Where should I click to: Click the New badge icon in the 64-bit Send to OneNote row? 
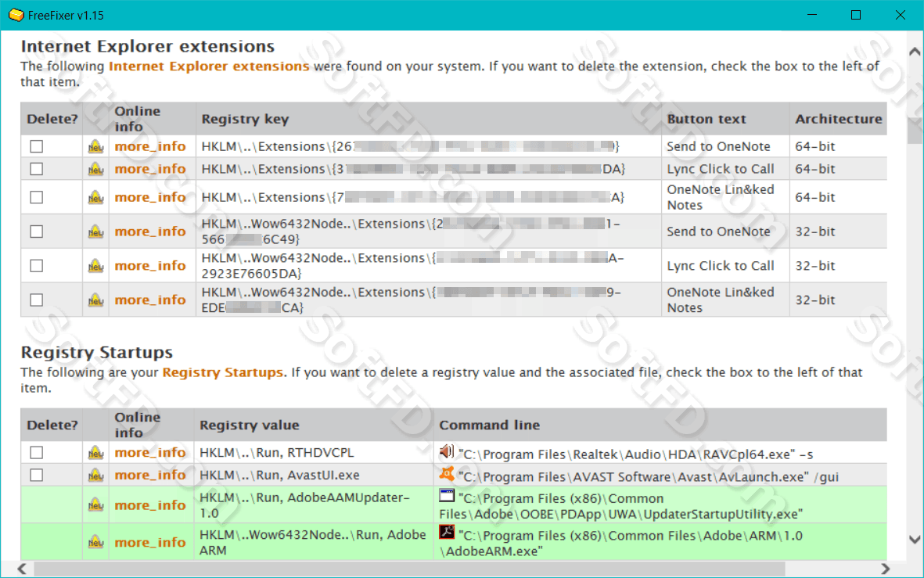click(95, 147)
